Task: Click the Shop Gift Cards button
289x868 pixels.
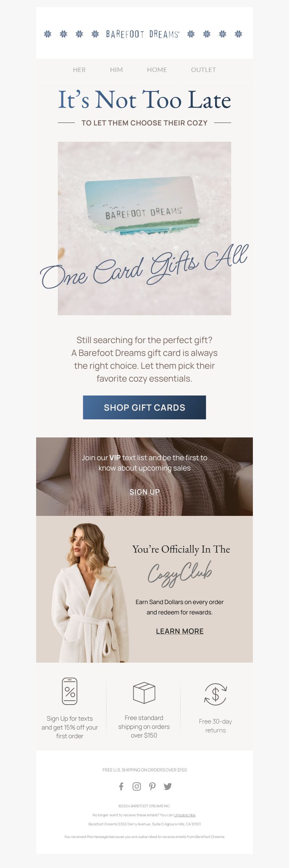Action: (x=144, y=407)
